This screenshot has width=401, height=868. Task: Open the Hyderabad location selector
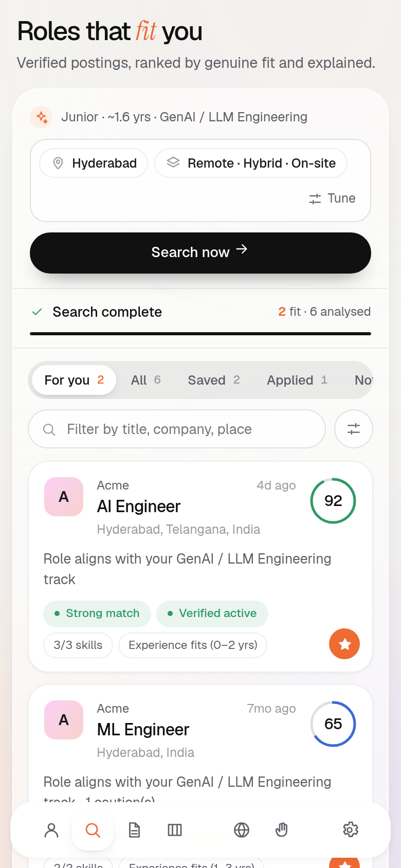pyautogui.click(x=94, y=164)
